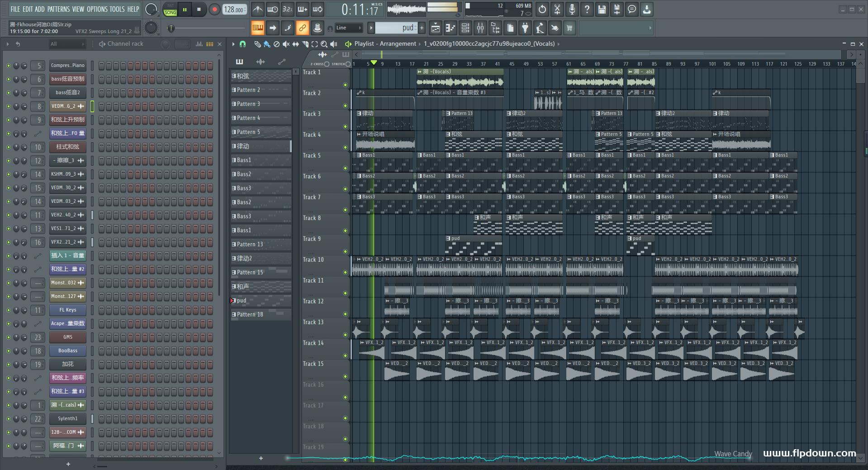Open the Browser view icon
This screenshot has height=470, width=868.
point(495,28)
